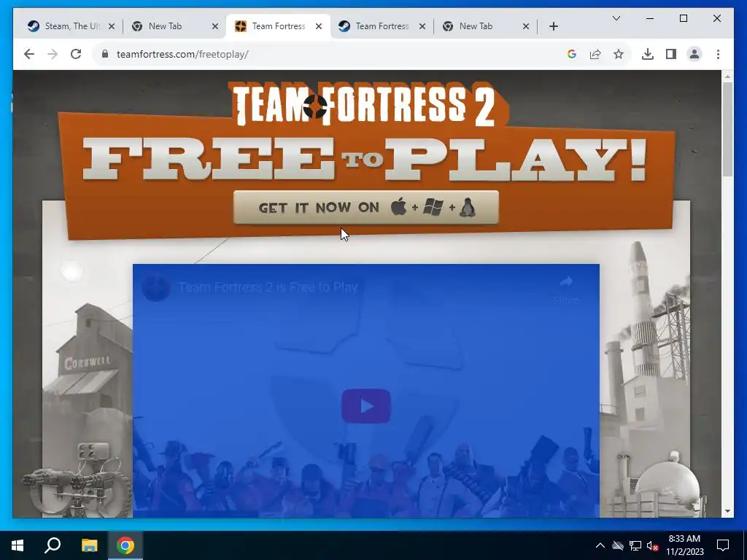Click the vertical scrollbar thumb
The width and height of the screenshot is (747, 560).
(x=727, y=130)
